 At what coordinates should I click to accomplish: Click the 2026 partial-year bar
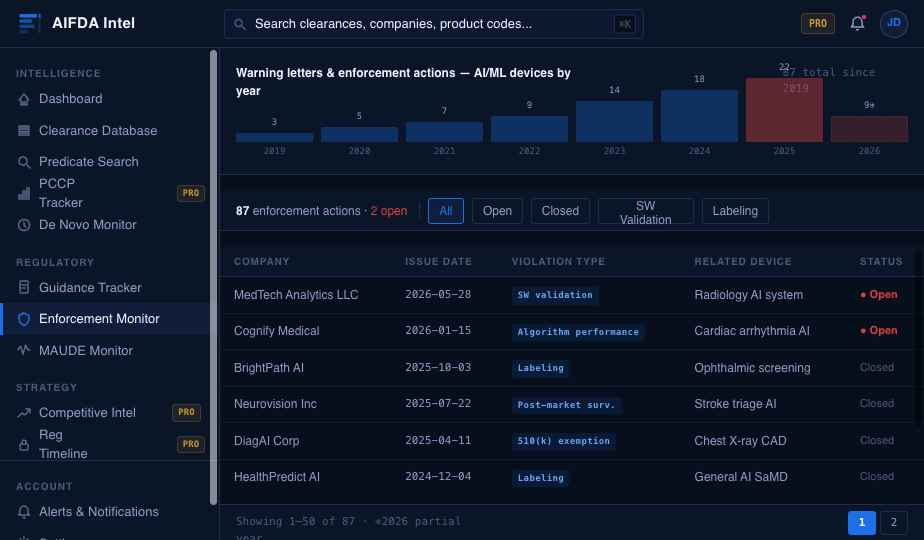869,129
